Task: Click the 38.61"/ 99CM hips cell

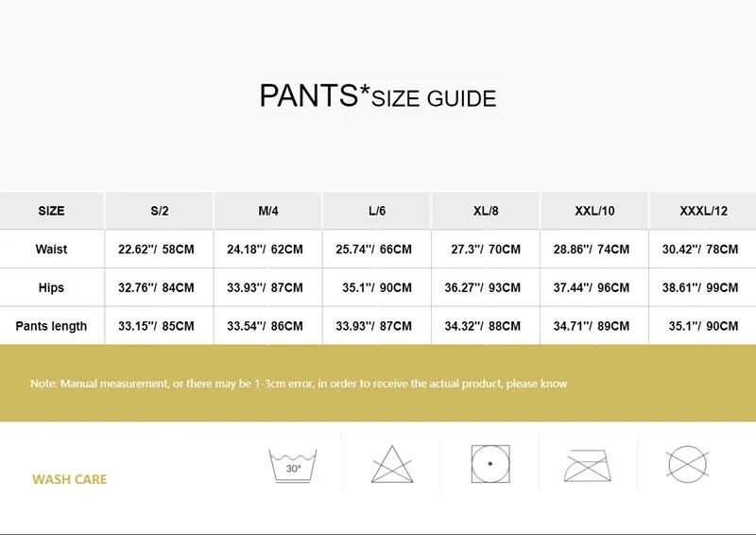Action: click(700, 287)
